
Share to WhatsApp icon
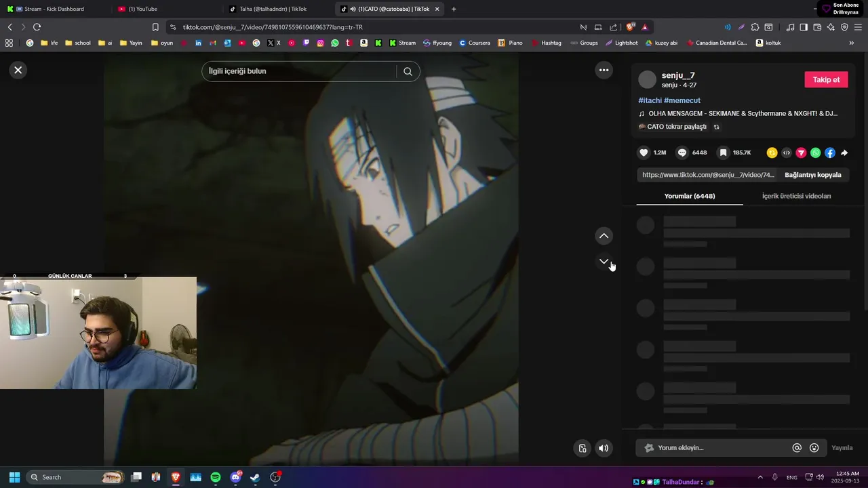coord(815,153)
